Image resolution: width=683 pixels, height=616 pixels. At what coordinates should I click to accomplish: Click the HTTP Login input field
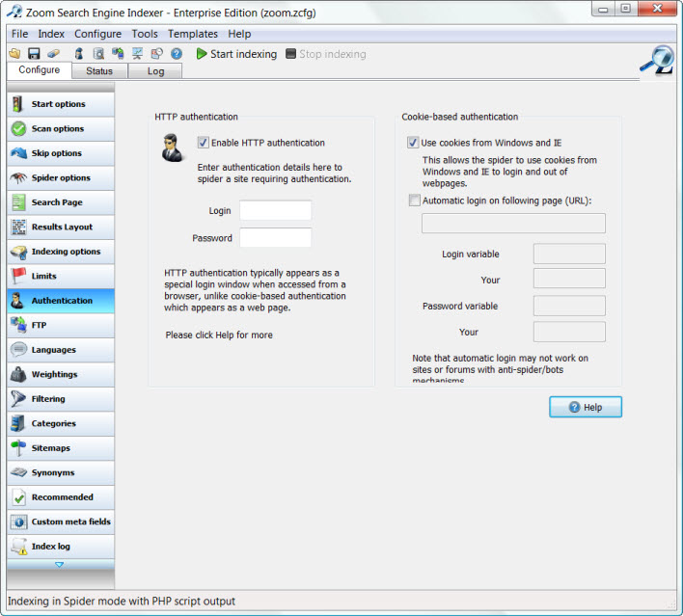(x=275, y=211)
